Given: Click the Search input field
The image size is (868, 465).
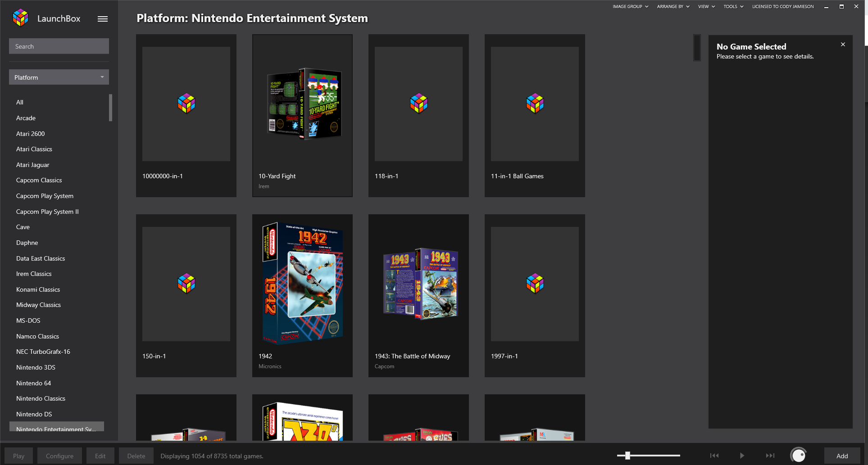Looking at the screenshot, I should (x=59, y=46).
